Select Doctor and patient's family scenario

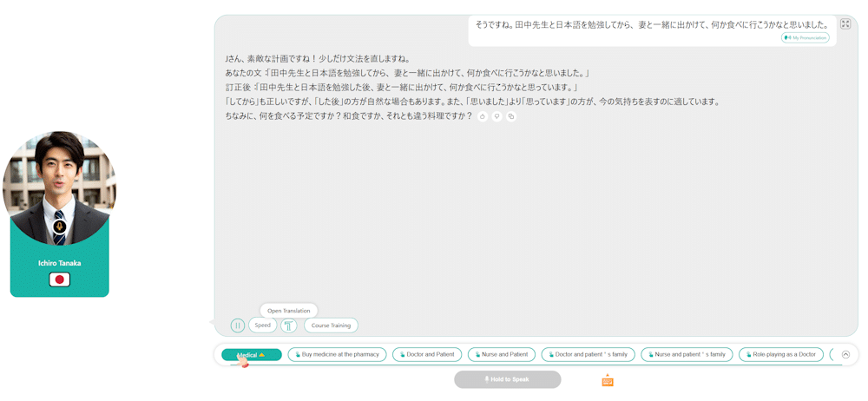click(x=588, y=354)
